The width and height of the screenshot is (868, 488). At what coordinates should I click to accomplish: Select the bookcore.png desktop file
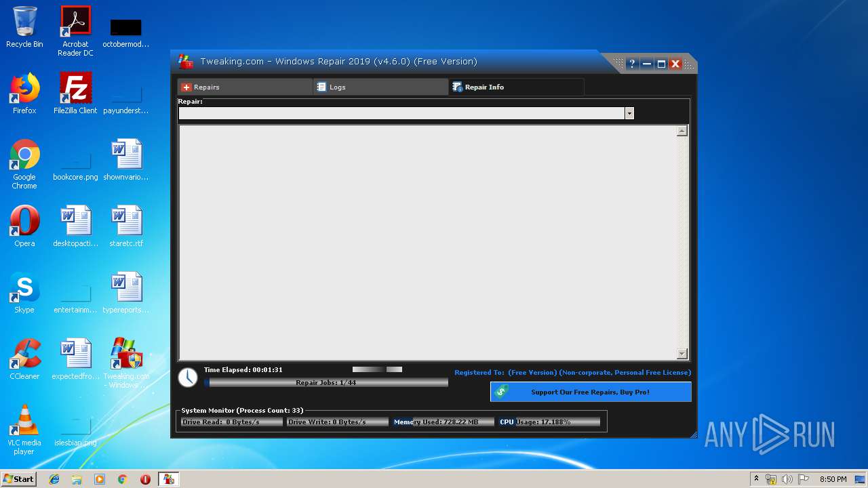point(75,164)
